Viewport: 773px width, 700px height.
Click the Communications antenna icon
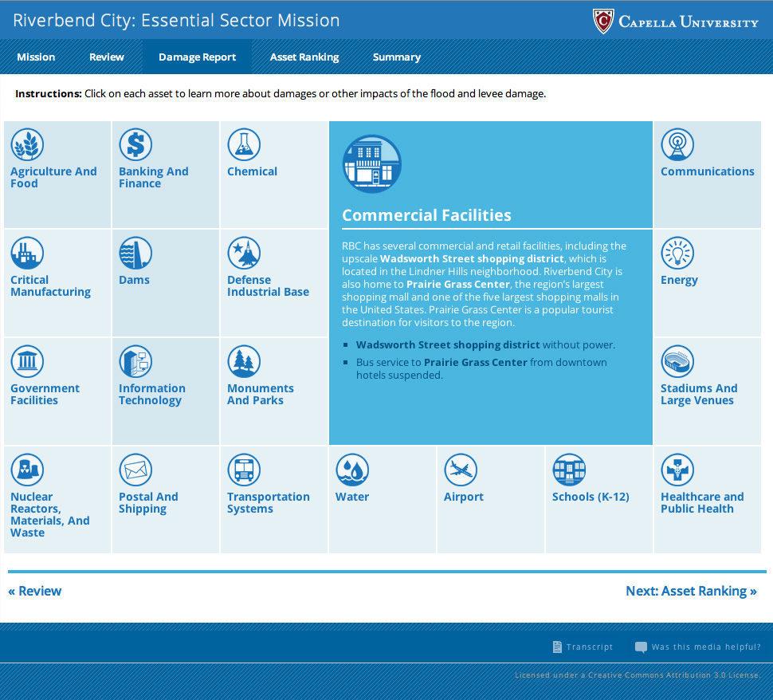pyautogui.click(x=677, y=144)
